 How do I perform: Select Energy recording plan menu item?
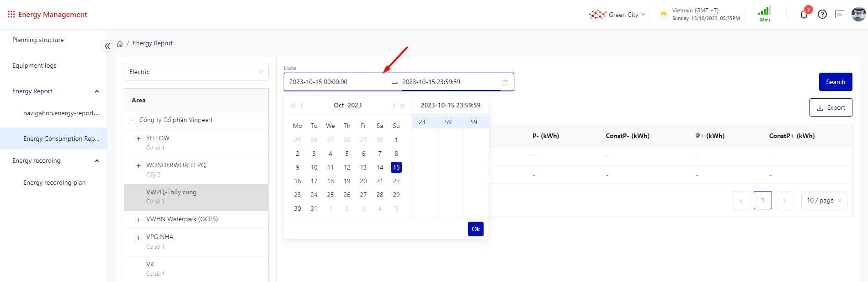(x=54, y=182)
